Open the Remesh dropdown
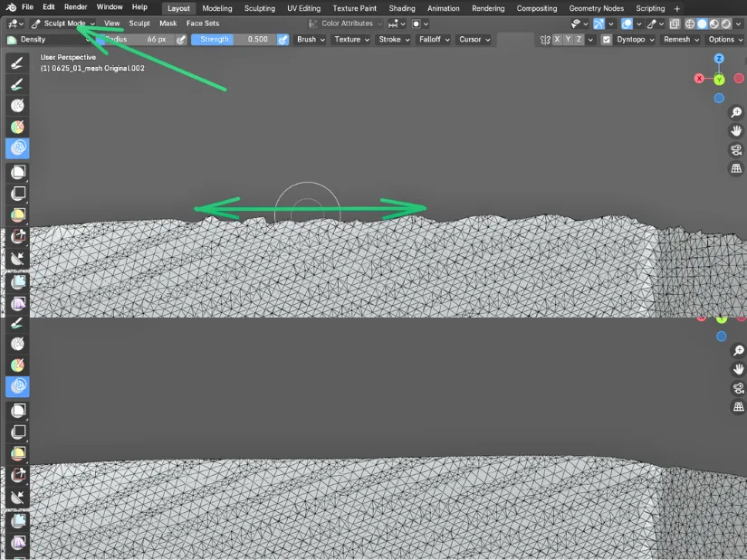Screen dimensions: 747x560 tap(681, 40)
